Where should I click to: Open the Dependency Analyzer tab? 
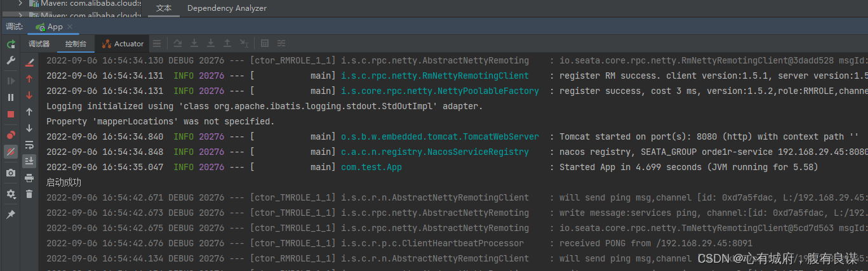(227, 8)
